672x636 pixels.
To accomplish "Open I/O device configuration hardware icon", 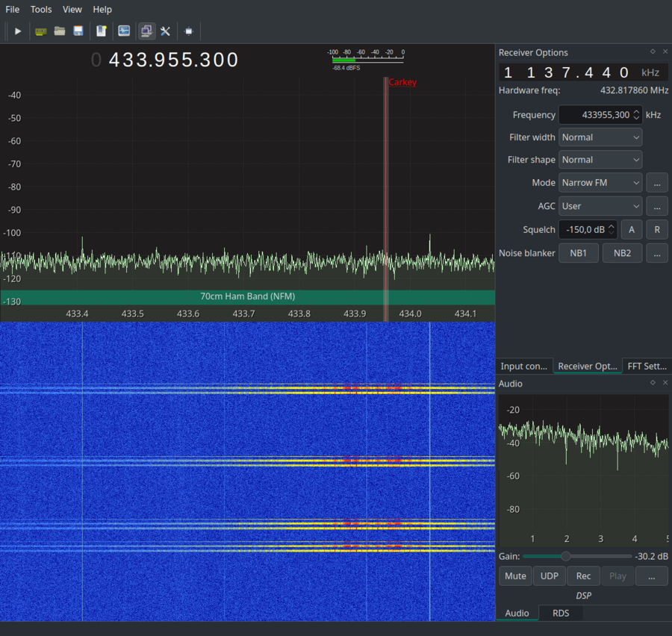I will click(x=41, y=31).
